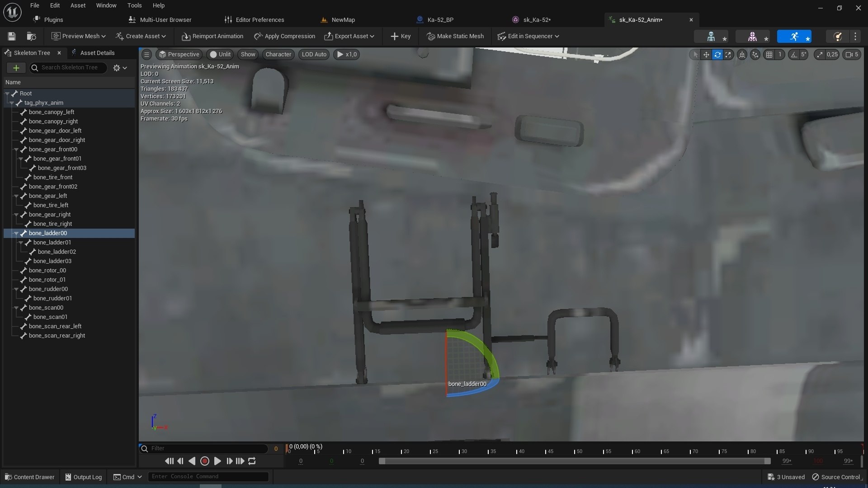Viewport: 868px width, 488px height.
Task: Open the x1,0 playback speed menu
Action: [x=347, y=55]
